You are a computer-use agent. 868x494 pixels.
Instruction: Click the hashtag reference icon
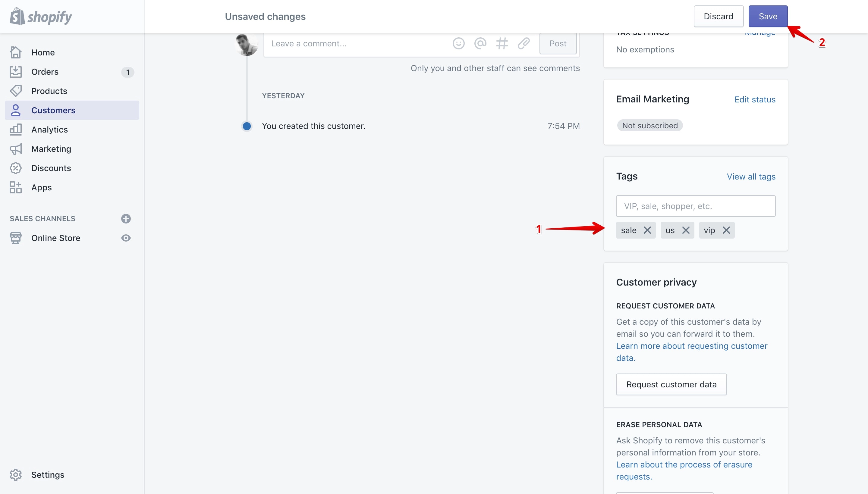[x=502, y=43]
